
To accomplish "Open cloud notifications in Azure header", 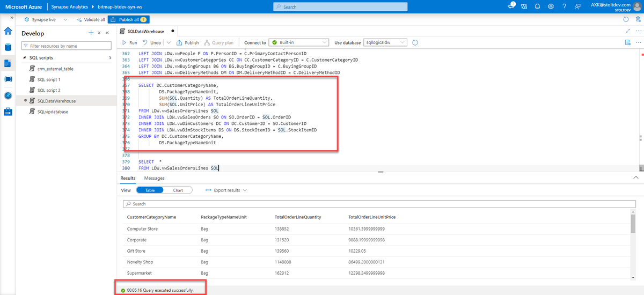I will [511, 6].
